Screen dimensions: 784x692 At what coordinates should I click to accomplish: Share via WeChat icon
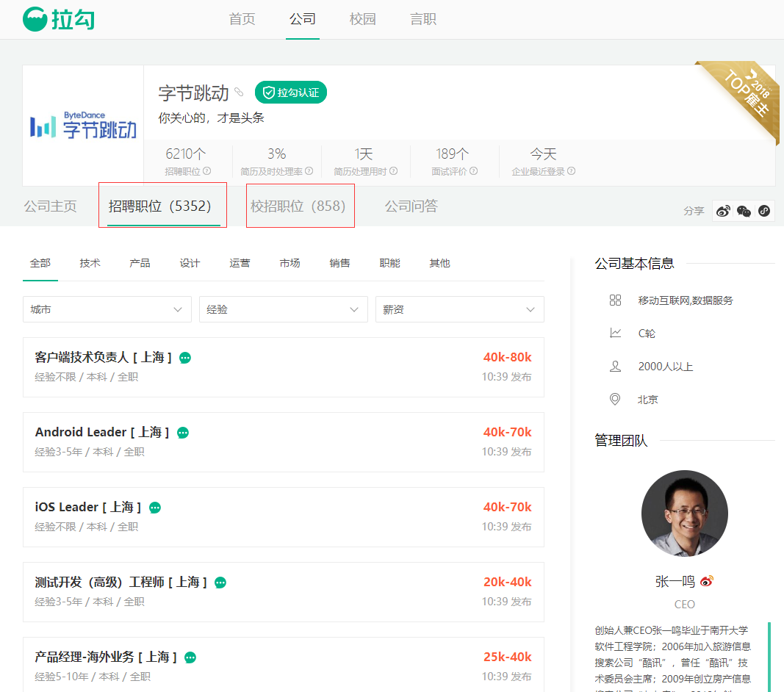pyautogui.click(x=744, y=211)
